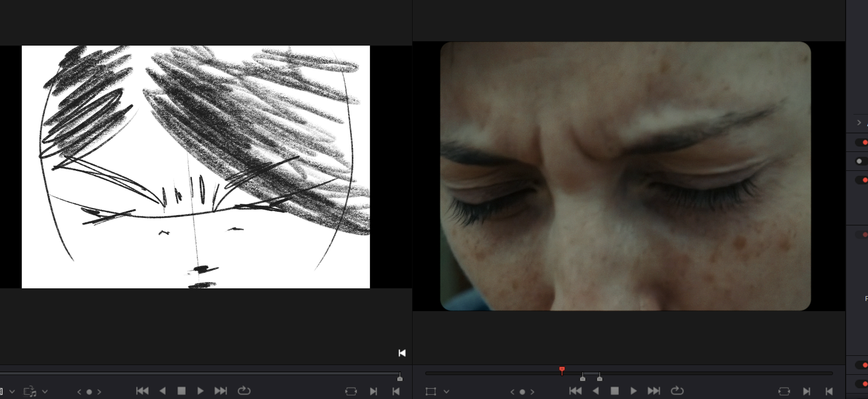Click the red playhead on timeline scrubber
868x399 pixels.
coord(562,370)
